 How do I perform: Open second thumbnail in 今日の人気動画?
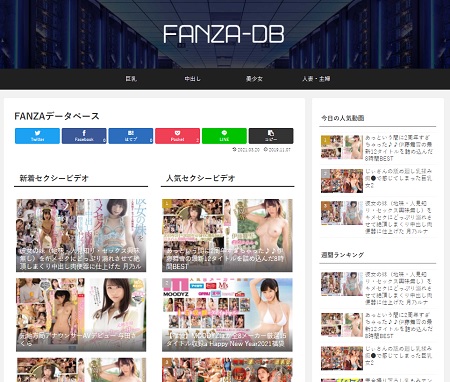[342, 181]
